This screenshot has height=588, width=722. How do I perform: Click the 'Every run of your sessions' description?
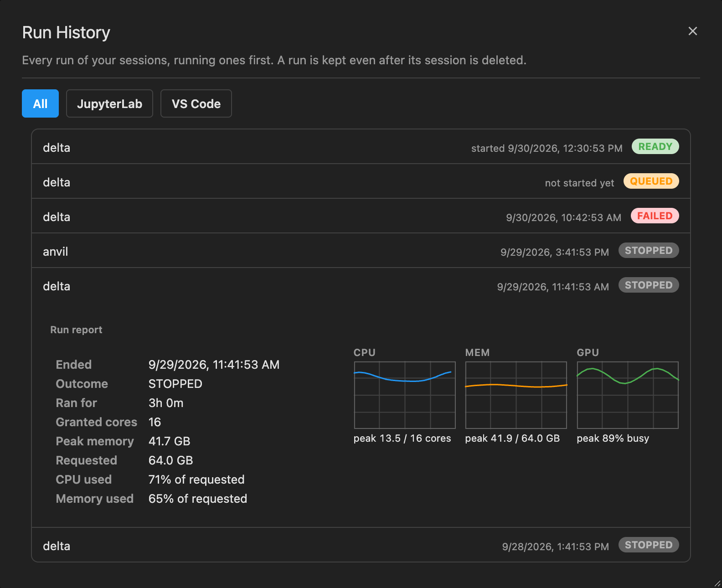click(x=274, y=60)
